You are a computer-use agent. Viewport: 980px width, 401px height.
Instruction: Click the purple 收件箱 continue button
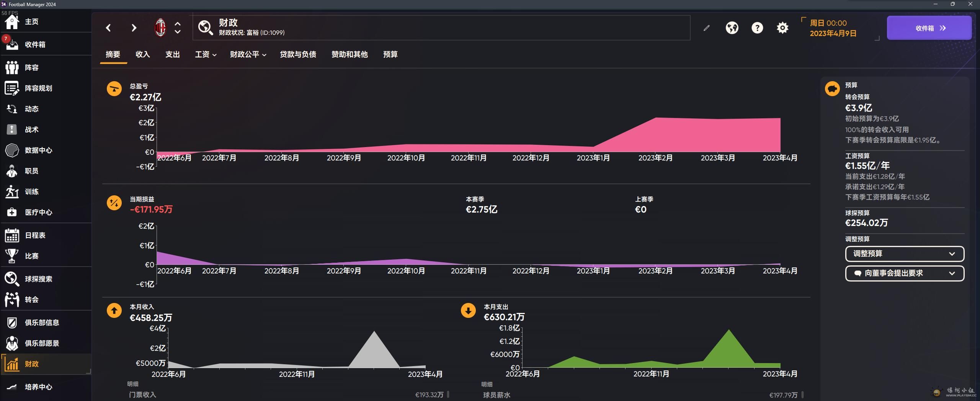[x=929, y=28]
